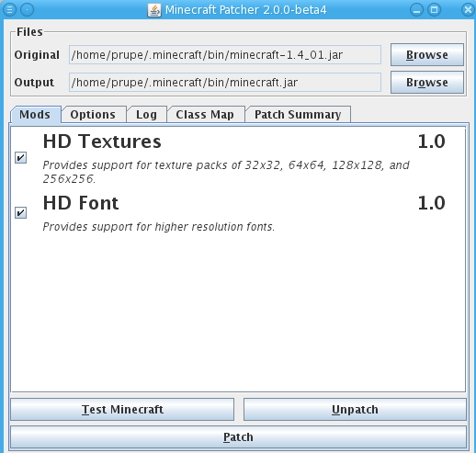Screen dimensions: 476x453
Task: Browse for the Original jar file
Action: (427, 55)
